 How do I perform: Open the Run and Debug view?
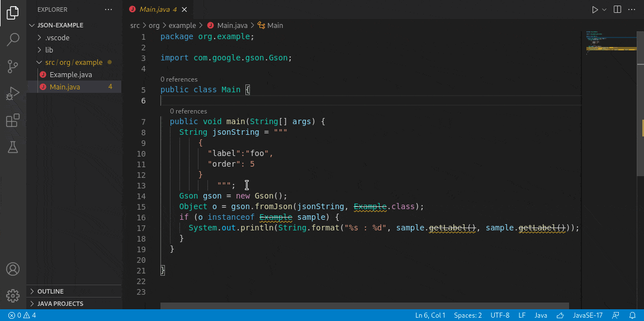tap(13, 94)
